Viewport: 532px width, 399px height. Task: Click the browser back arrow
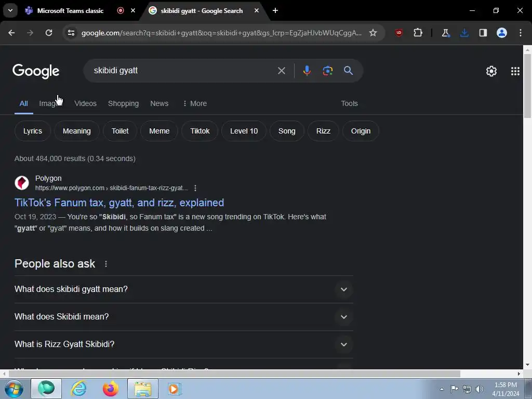pos(11,33)
